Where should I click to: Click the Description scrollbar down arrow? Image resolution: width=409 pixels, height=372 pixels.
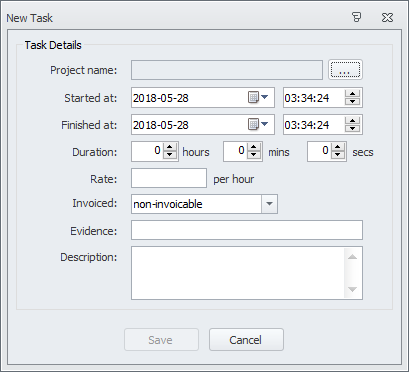pos(352,290)
